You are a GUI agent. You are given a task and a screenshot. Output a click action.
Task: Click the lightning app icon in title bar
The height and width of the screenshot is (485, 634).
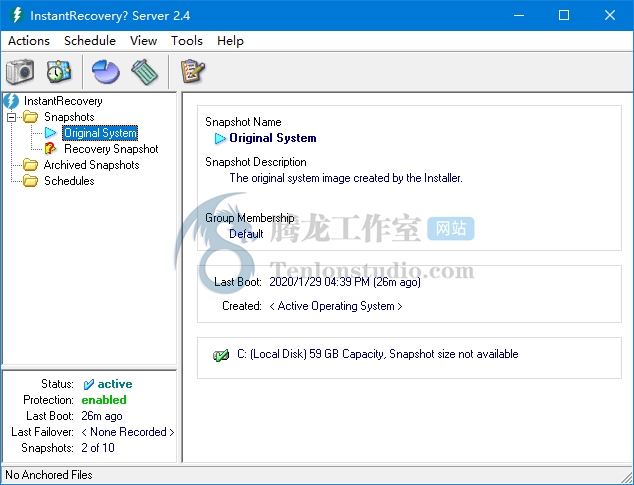17,15
